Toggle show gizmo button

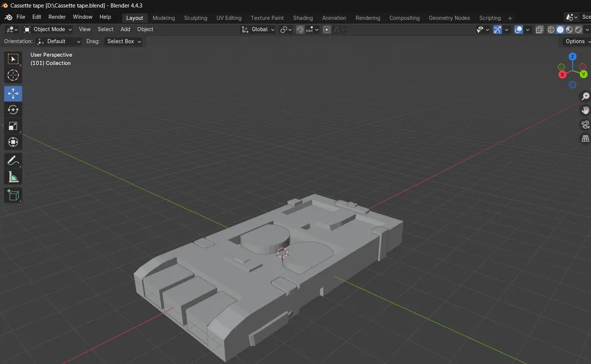coord(498,30)
